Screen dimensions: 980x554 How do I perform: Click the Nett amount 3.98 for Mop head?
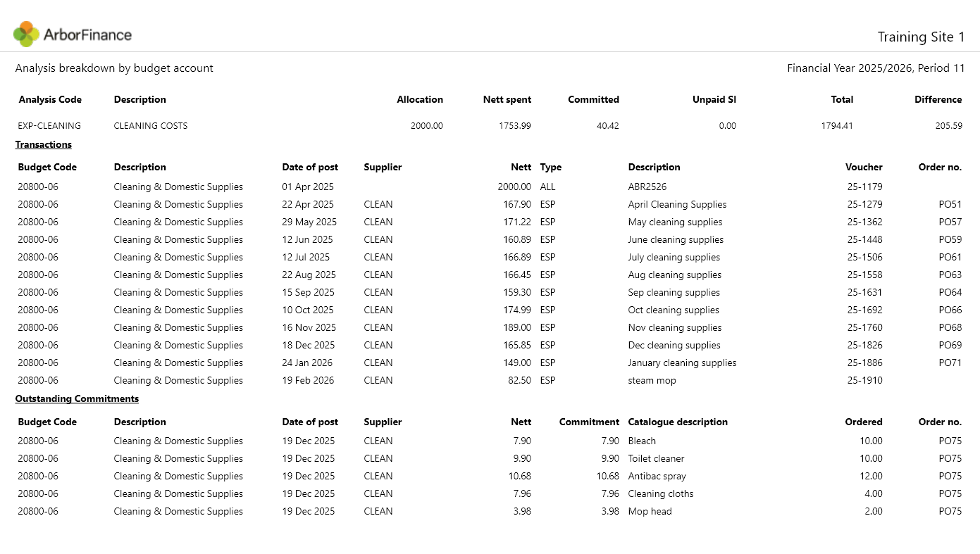tap(522, 511)
